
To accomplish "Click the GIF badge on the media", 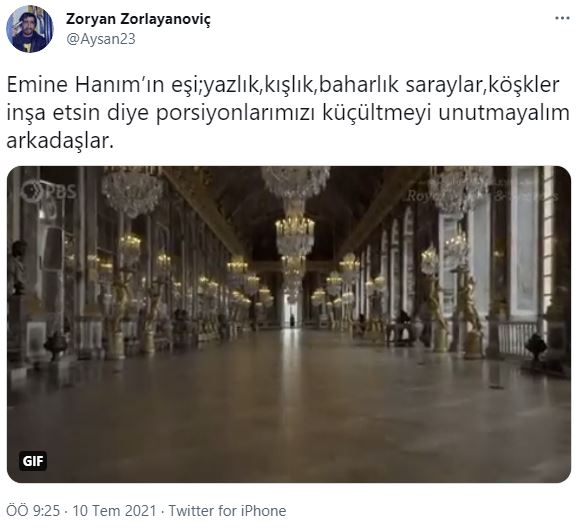I will (33, 461).
